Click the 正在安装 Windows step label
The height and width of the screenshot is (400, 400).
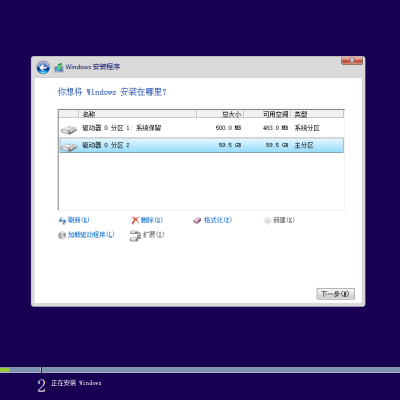pos(76,383)
